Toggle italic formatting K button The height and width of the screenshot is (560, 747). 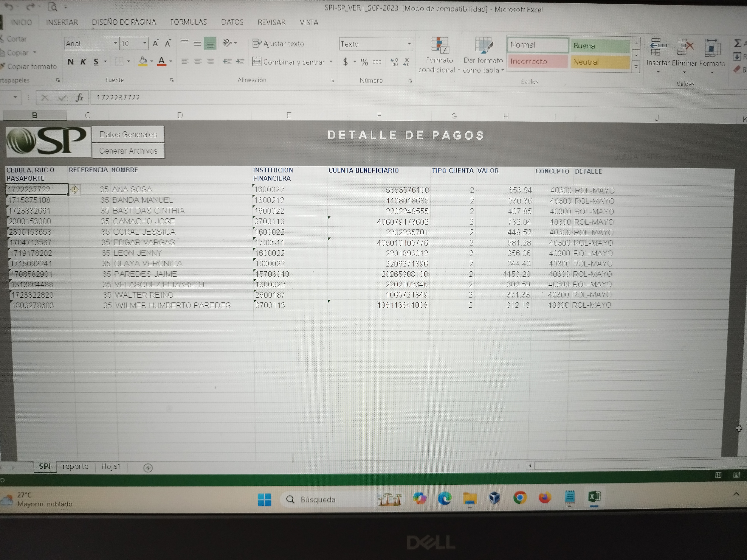83,62
